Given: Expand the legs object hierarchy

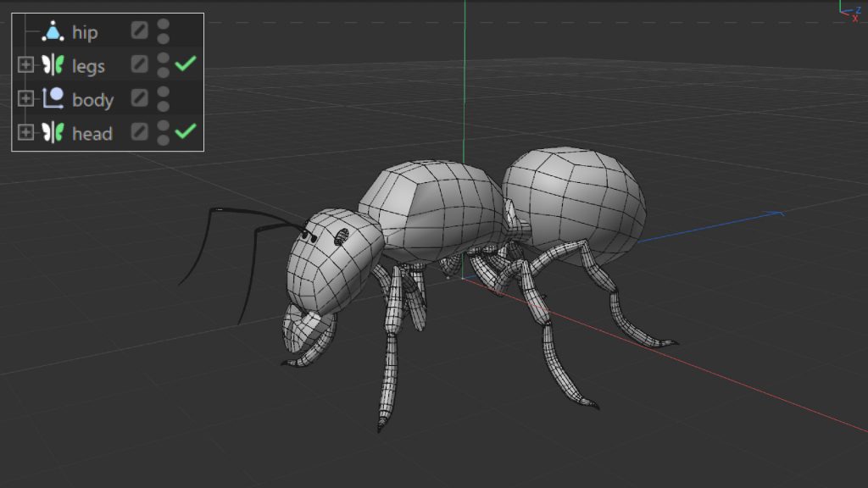Looking at the screenshot, I should tap(25, 65).
